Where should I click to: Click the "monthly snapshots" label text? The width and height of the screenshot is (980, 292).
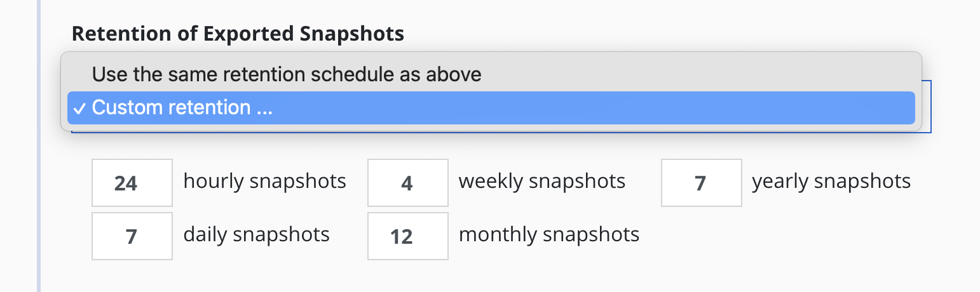[548, 235]
